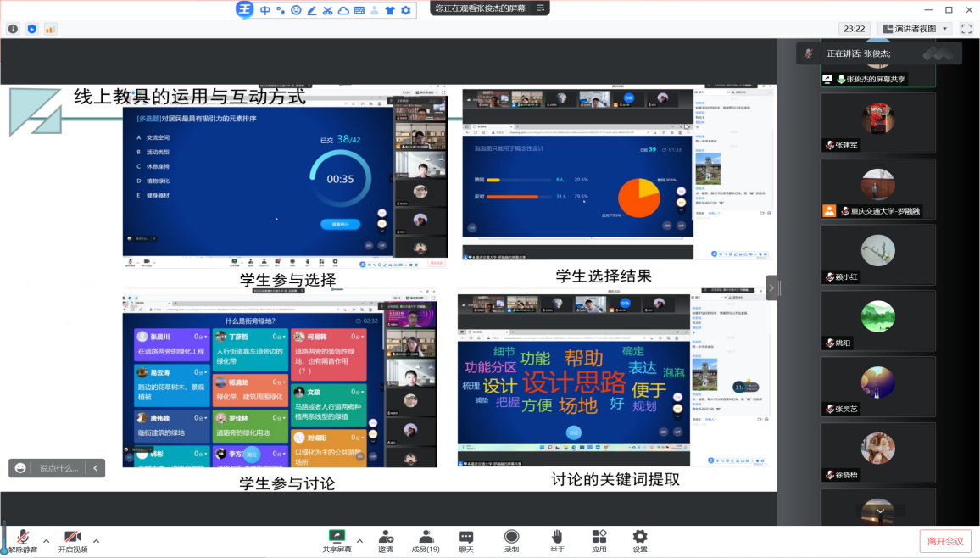Toggle Chinese/English input via the 中 icon
The height and width of the screenshot is (558, 980).
(x=265, y=9)
